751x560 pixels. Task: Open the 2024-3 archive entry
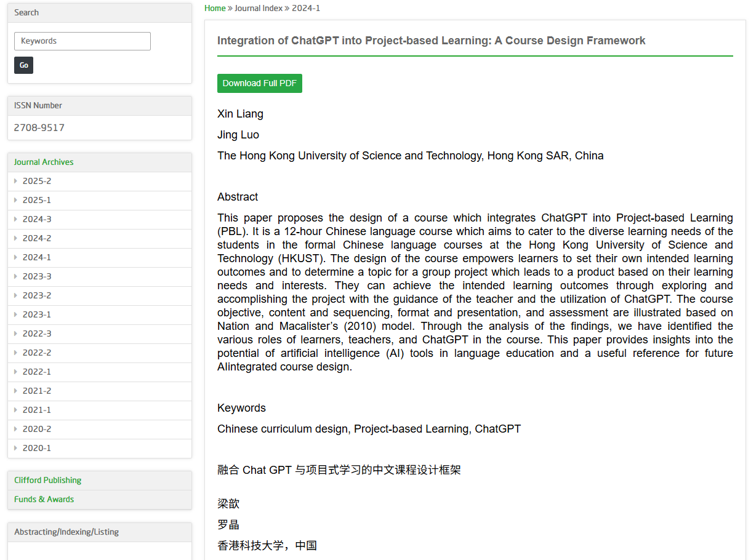click(x=100, y=219)
